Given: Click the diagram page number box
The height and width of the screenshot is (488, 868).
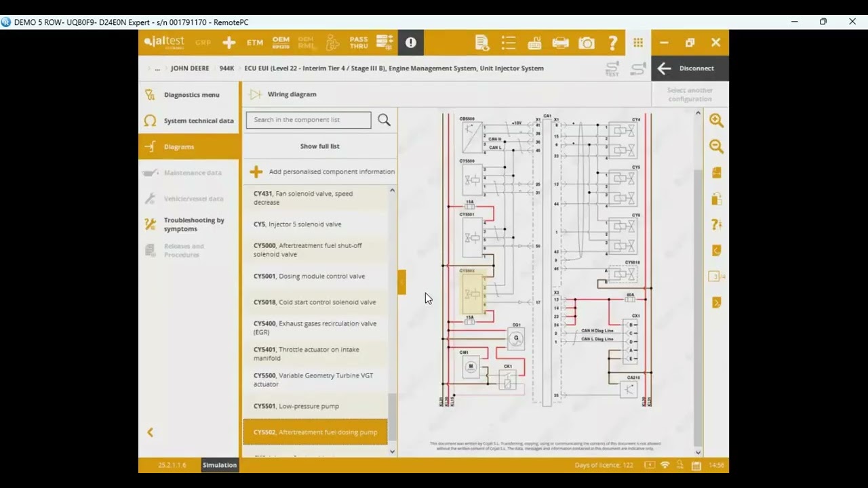Looking at the screenshot, I should point(715,277).
